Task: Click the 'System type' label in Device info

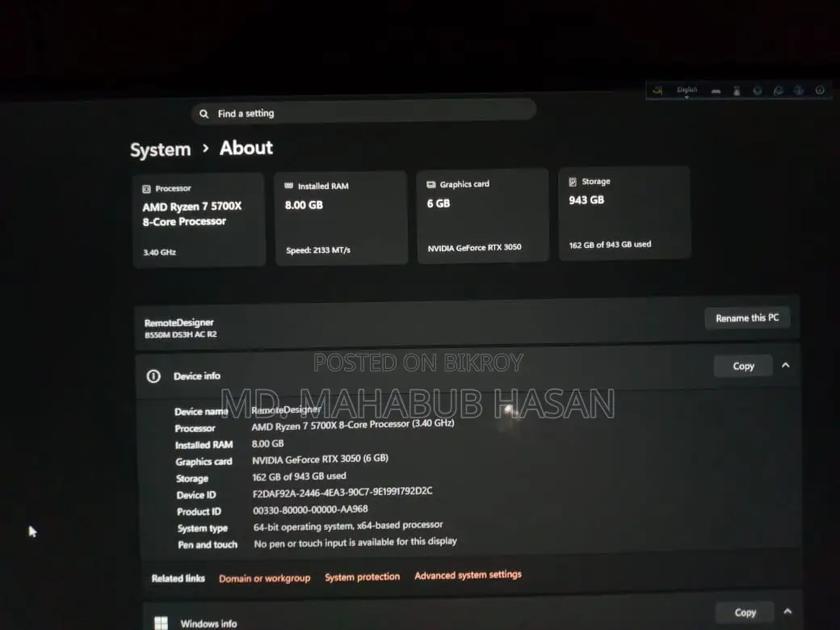Action: pos(203,529)
